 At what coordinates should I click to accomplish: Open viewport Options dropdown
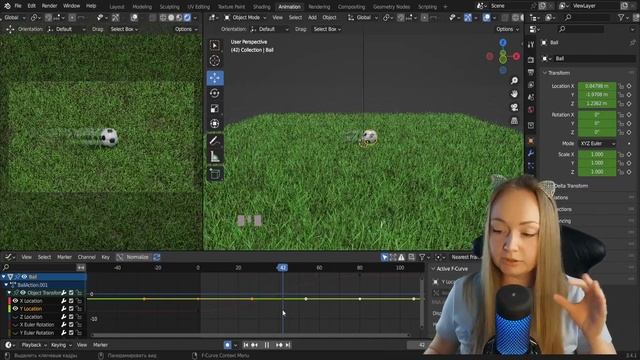coord(507,29)
